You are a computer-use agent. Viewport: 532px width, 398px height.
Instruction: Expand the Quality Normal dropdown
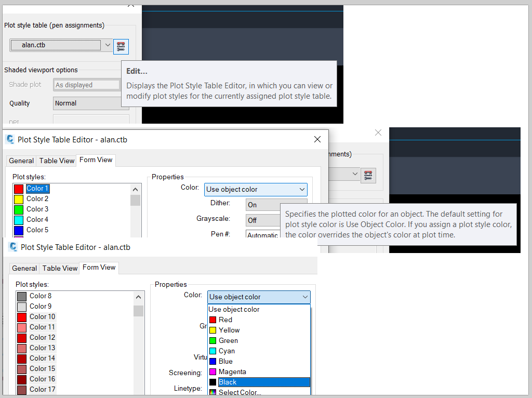[91, 103]
